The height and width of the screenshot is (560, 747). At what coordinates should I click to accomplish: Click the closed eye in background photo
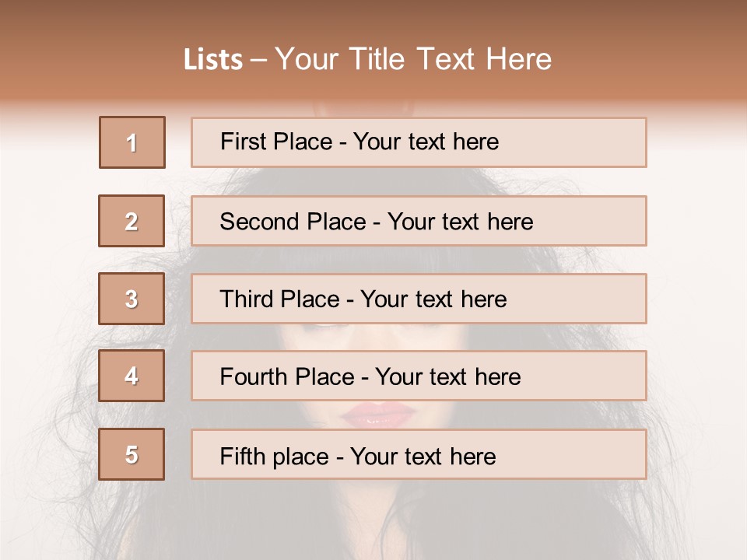pyautogui.click(x=324, y=327)
